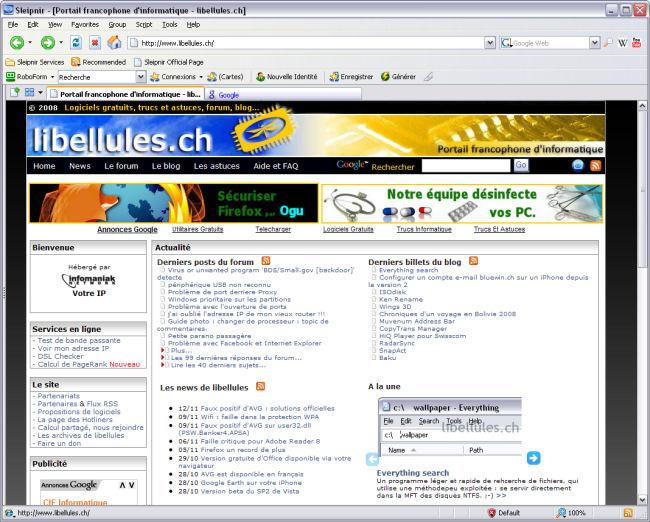This screenshot has height=522, width=650.
Task: Open 'Le forum' link in site navigation
Action: (121, 166)
